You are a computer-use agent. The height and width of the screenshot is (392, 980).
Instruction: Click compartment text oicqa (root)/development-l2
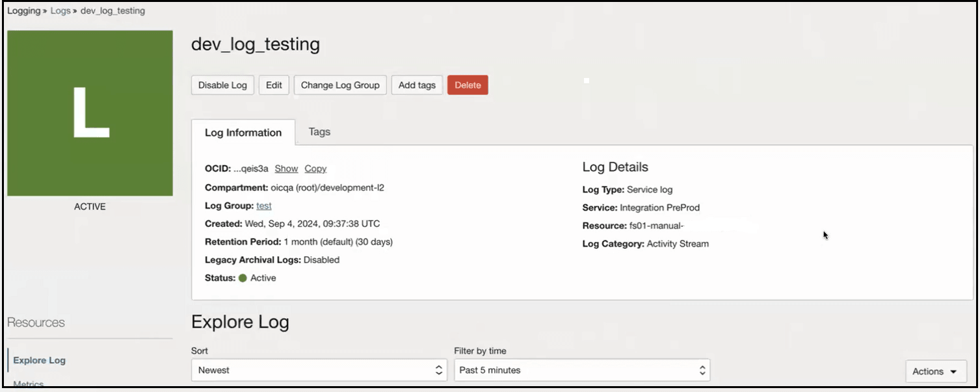tap(328, 188)
